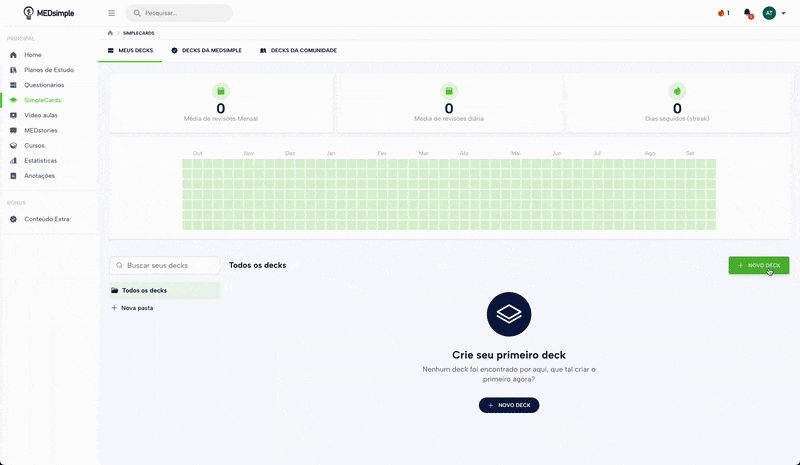Click the Out month label on heatmap

point(197,153)
